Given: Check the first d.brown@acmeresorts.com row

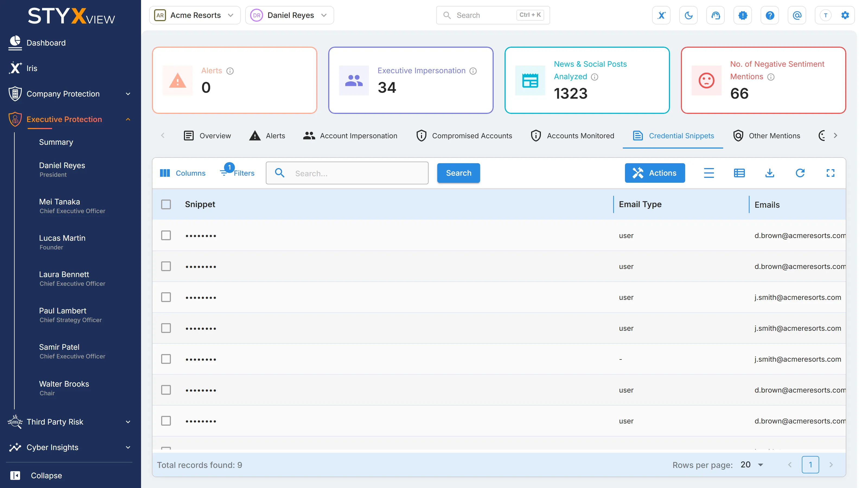Looking at the screenshot, I should (166, 235).
